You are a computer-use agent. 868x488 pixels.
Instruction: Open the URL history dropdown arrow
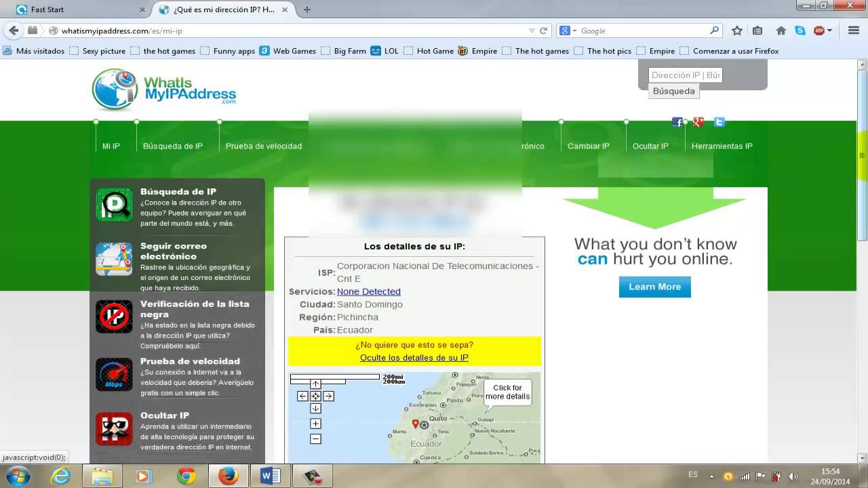coord(532,30)
